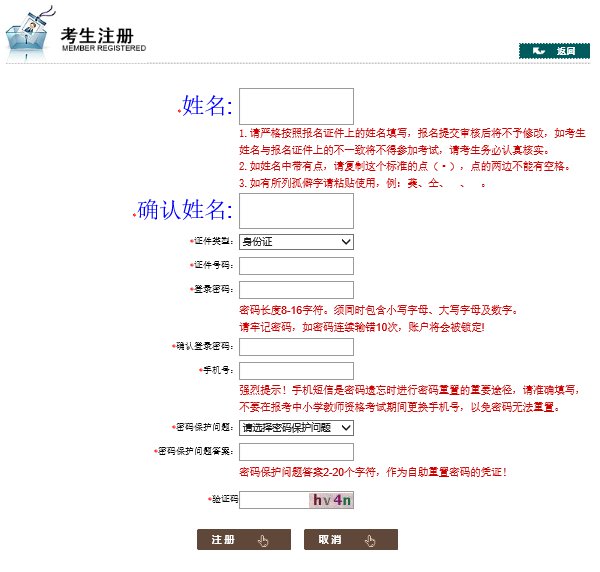The width and height of the screenshot is (600, 572).
Task: Click the arrow icon on 返回 button
Action: [538, 50]
